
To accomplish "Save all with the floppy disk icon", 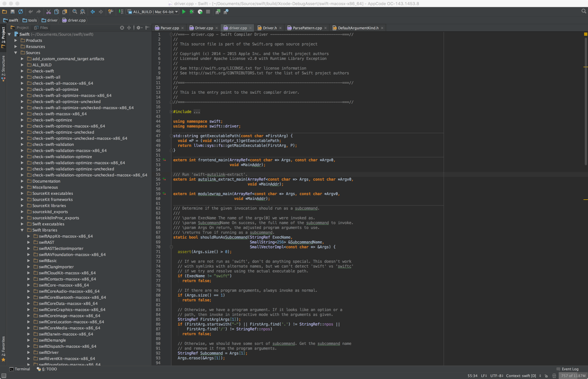I will 12,12.
